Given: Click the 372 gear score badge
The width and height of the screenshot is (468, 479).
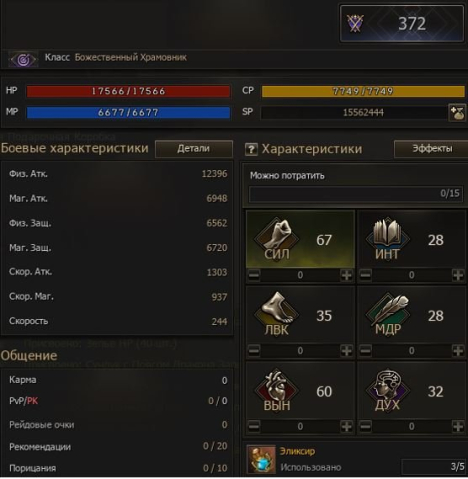Looking at the screenshot, I should pyautogui.click(x=402, y=23).
